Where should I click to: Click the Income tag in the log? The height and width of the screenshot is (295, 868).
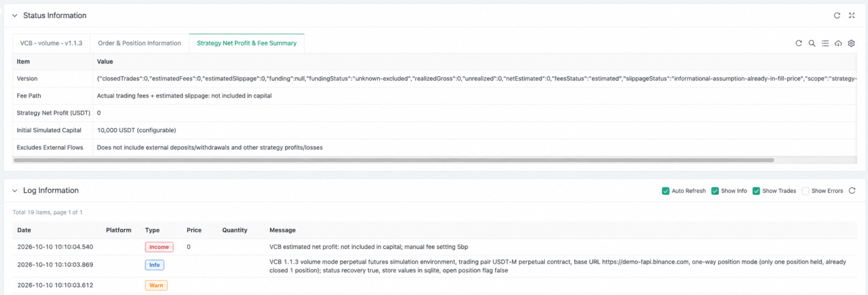(x=159, y=247)
